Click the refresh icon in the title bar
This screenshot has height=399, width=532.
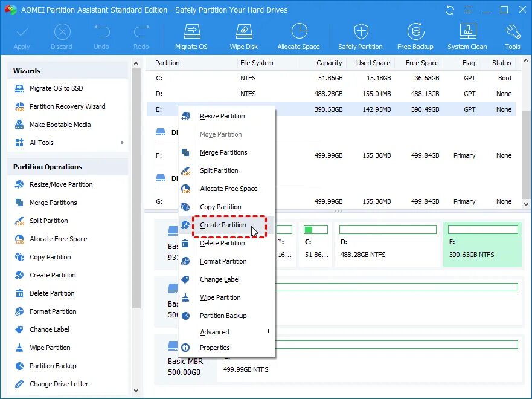click(x=450, y=10)
